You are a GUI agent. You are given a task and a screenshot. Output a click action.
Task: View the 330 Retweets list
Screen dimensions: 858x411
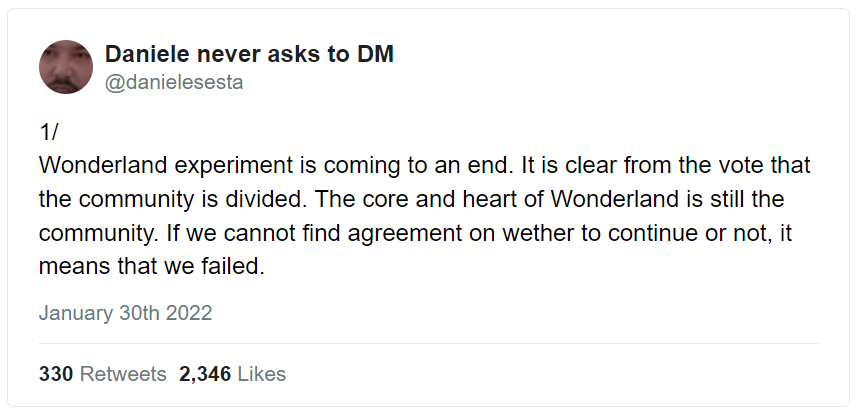[102, 374]
